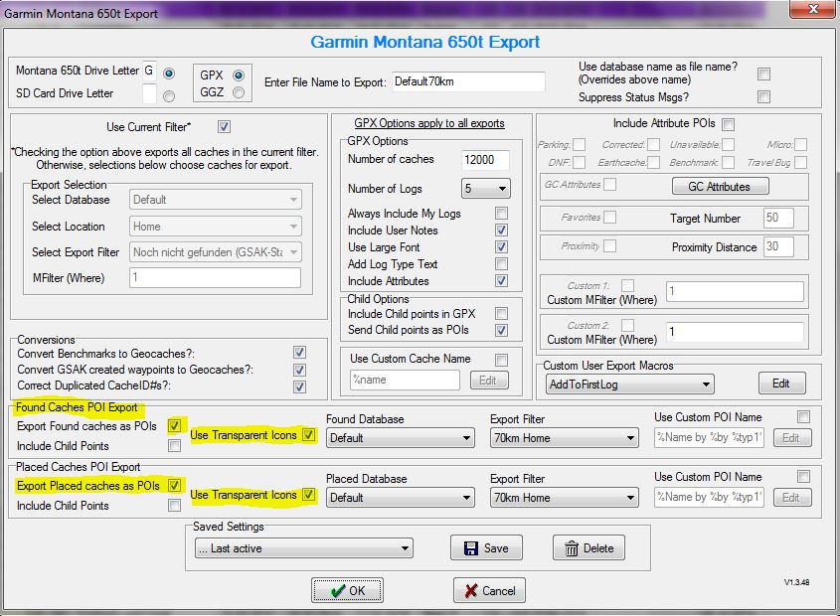Enable Add Log Type Text
Screen dimensions: 840x616
click(x=501, y=264)
